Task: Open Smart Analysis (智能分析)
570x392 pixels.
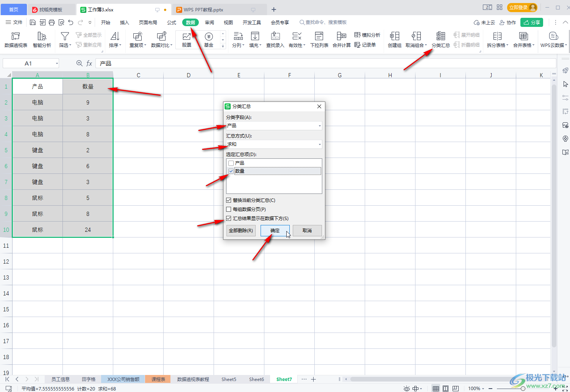Action: click(x=42, y=40)
